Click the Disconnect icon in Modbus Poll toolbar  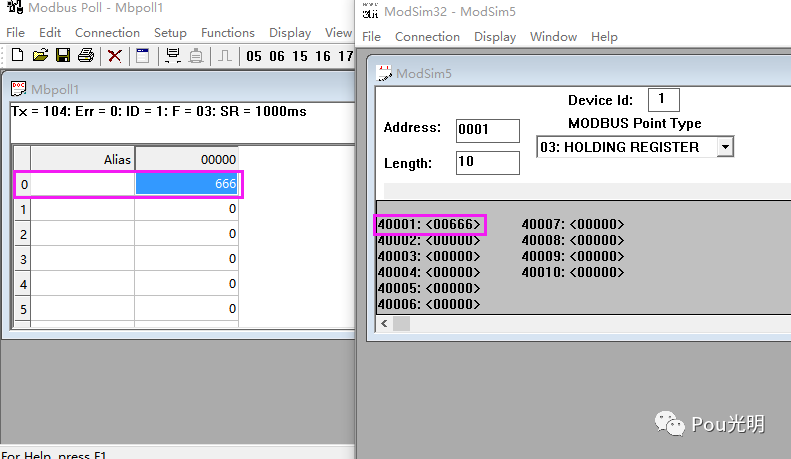click(196, 56)
